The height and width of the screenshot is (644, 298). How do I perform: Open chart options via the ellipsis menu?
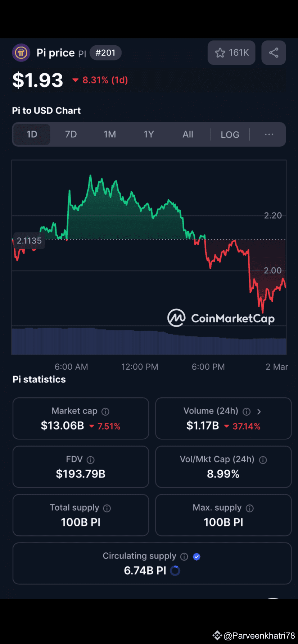269,134
